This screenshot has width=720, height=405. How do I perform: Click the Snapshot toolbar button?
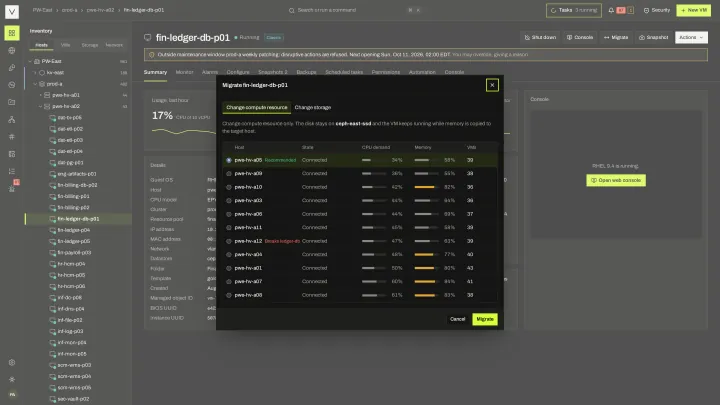coord(653,37)
